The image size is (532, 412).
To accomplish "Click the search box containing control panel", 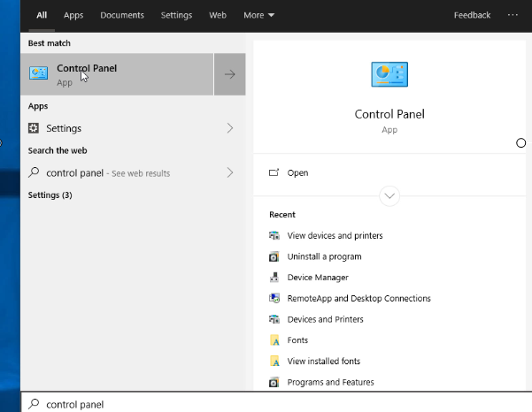I will 266,404.
